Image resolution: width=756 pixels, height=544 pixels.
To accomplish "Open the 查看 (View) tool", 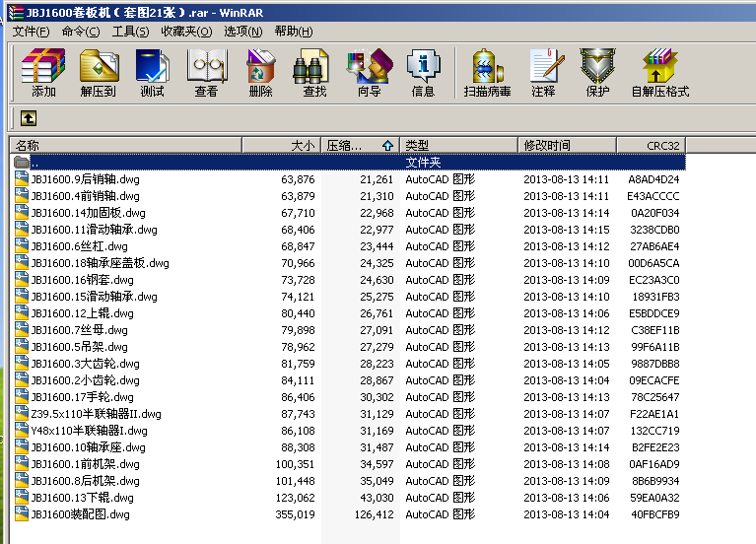I will 207,73.
